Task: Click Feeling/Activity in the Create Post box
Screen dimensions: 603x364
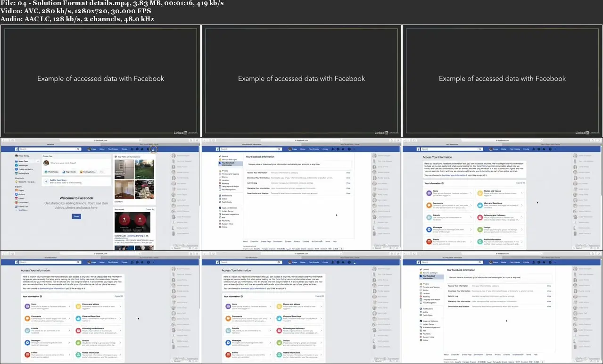Action: (88, 172)
